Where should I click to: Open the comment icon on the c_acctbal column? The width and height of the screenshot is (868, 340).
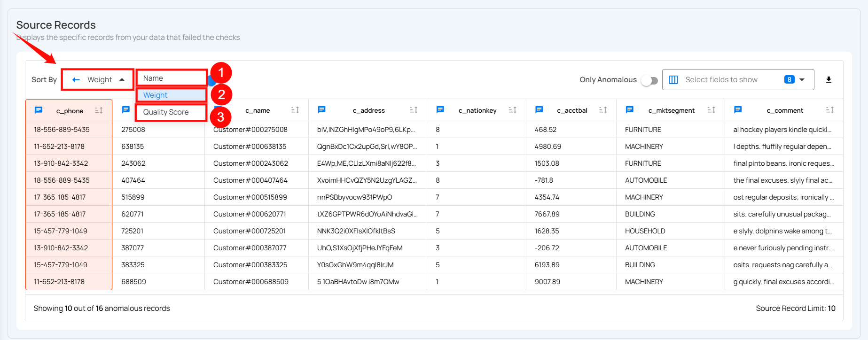539,110
